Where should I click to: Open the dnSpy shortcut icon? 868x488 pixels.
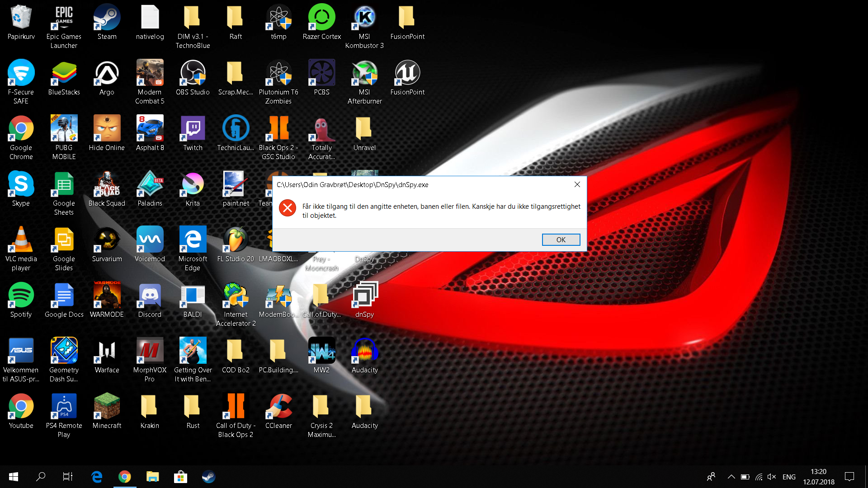364,300
